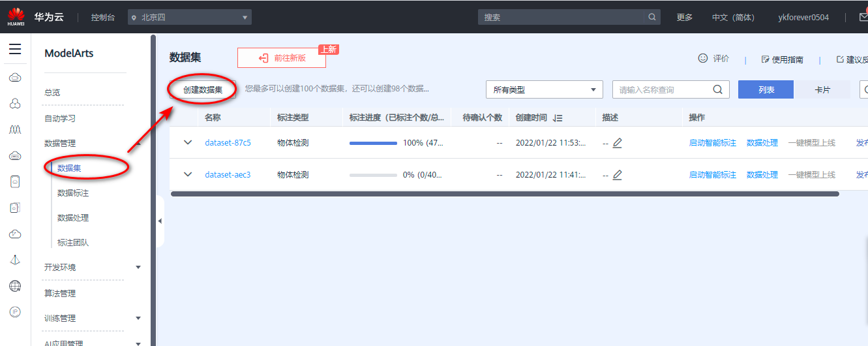Click 启动智能标注 for dataset-87c5
This screenshot has width=868, height=346.
(713, 142)
